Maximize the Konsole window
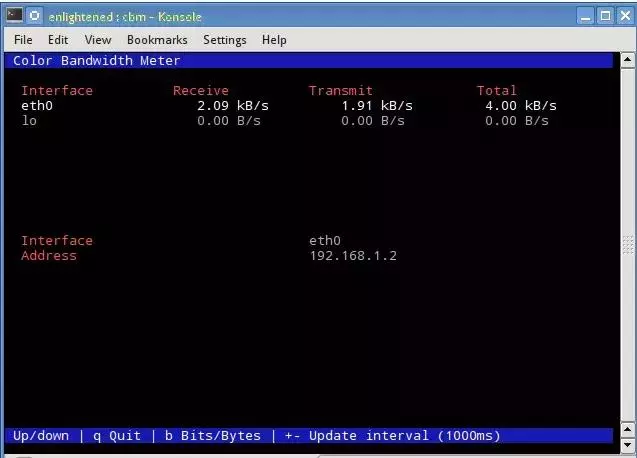637x458 pixels. (x=605, y=16)
